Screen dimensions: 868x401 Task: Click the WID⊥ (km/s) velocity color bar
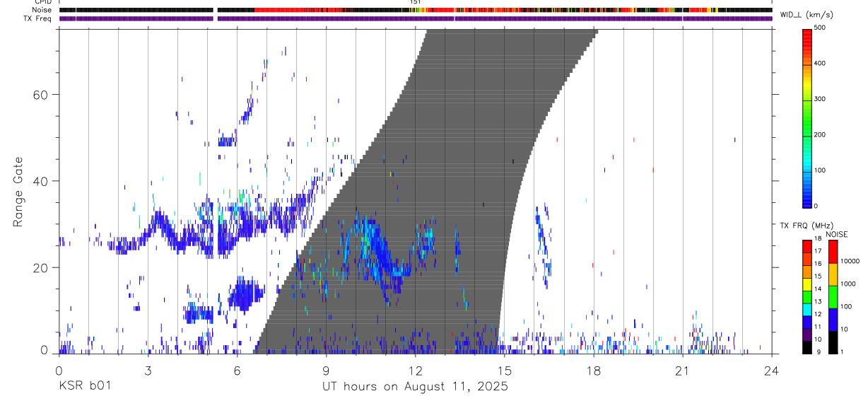click(x=807, y=117)
